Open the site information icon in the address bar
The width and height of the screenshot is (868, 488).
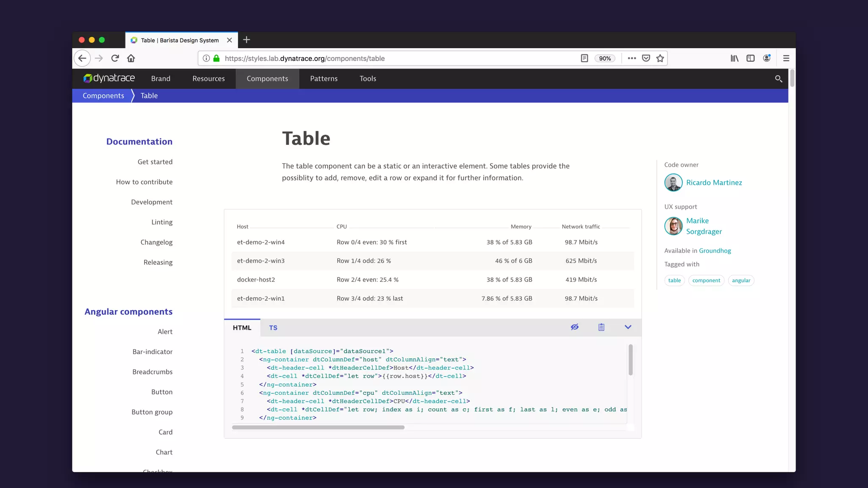[206, 58]
